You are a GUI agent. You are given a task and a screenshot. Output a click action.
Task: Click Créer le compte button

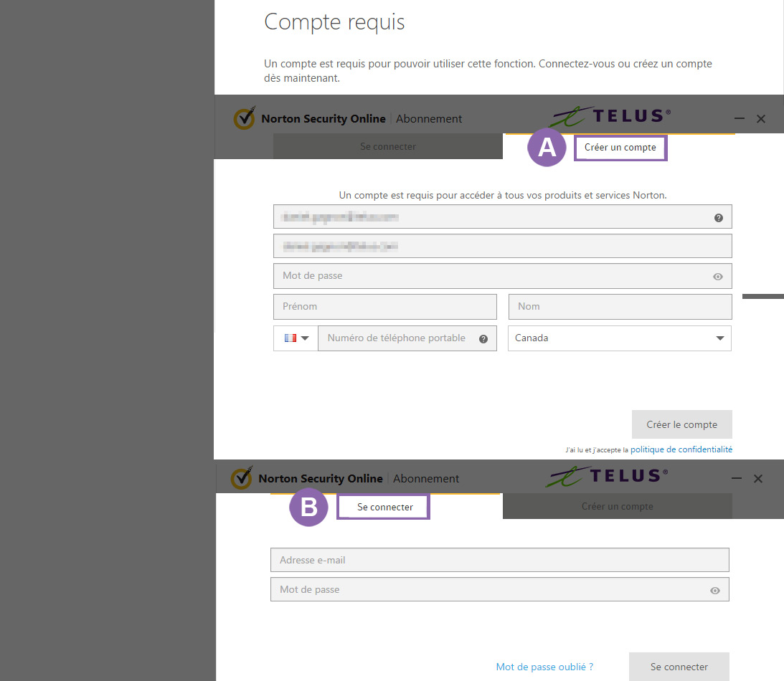682,424
